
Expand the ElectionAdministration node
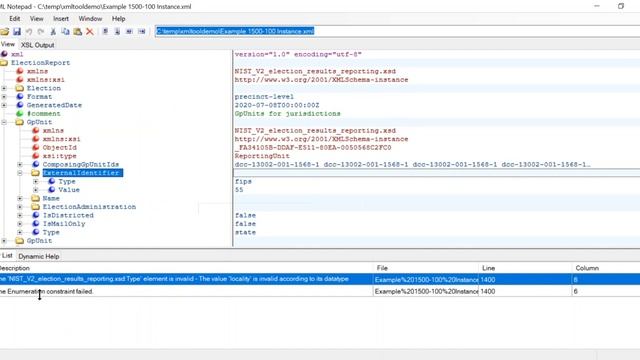click(x=20, y=207)
